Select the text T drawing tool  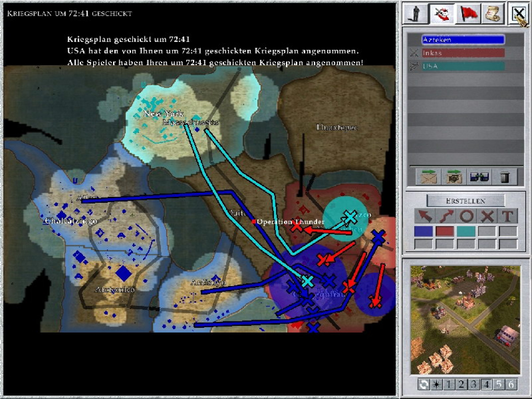point(508,216)
